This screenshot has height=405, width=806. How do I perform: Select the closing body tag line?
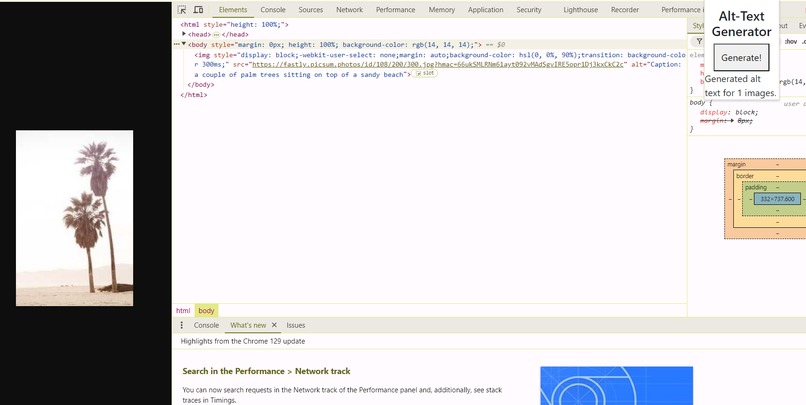[201, 84]
